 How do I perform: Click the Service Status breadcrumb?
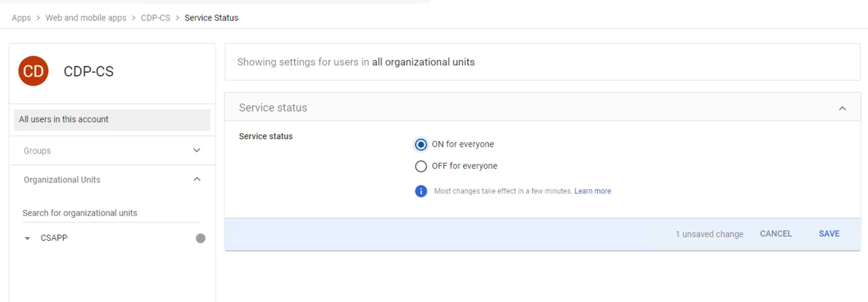[212, 18]
